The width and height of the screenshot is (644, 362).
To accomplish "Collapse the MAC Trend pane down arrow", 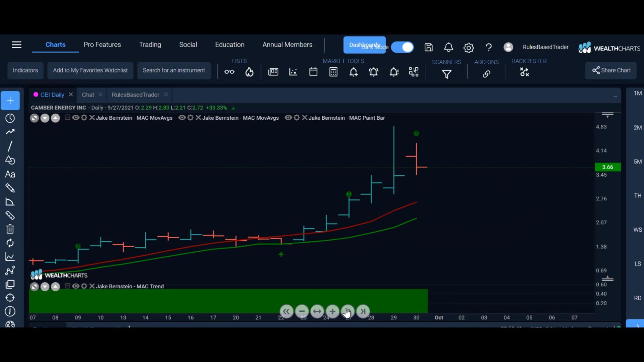I will (45, 287).
